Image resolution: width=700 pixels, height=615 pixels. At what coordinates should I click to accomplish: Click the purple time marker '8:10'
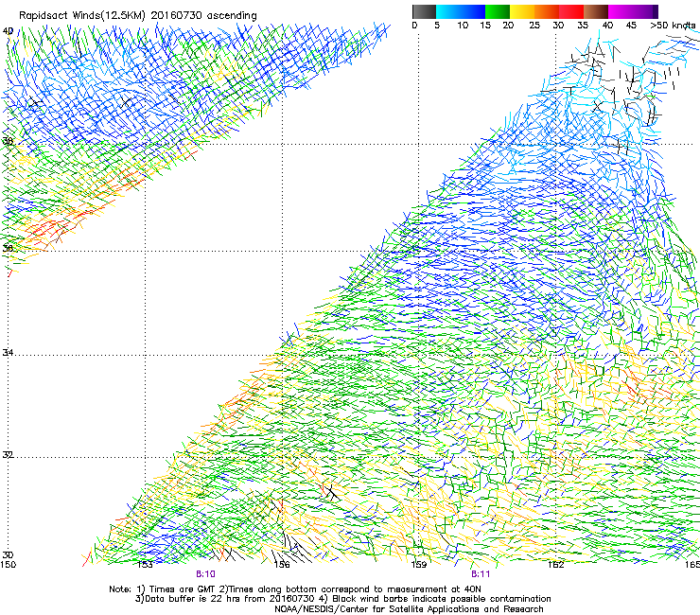point(205,574)
